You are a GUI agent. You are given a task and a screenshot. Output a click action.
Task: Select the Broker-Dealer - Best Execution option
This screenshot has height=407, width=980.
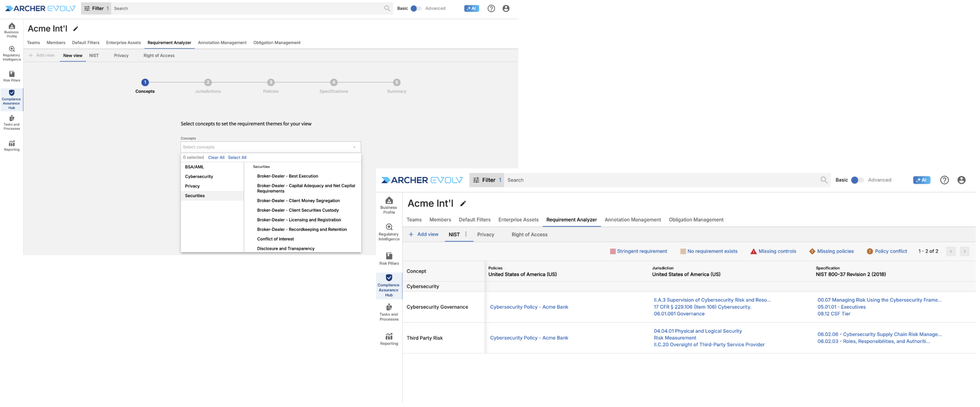[x=287, y=176]
